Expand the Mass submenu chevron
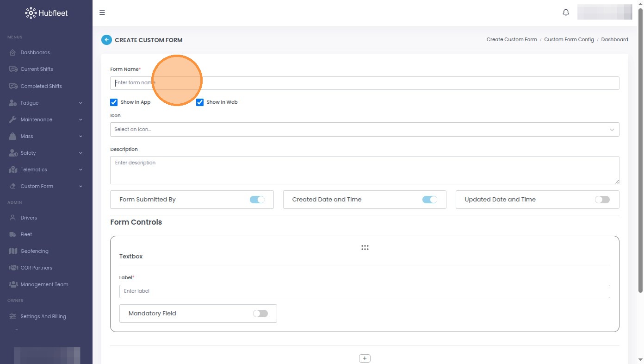This screenshot has width=644, height=364. [x=80, y=136]
